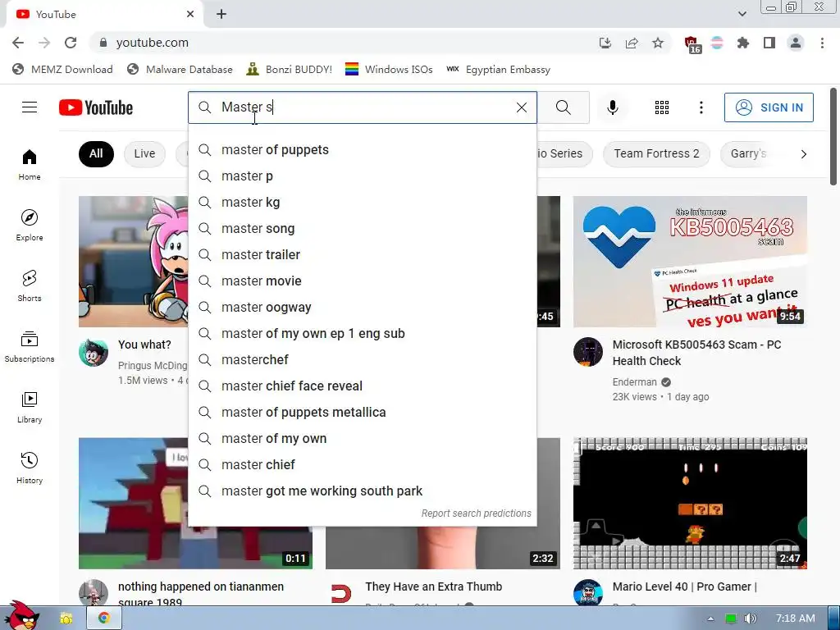Open the Chrome three-dot menu

coord(822,43)
